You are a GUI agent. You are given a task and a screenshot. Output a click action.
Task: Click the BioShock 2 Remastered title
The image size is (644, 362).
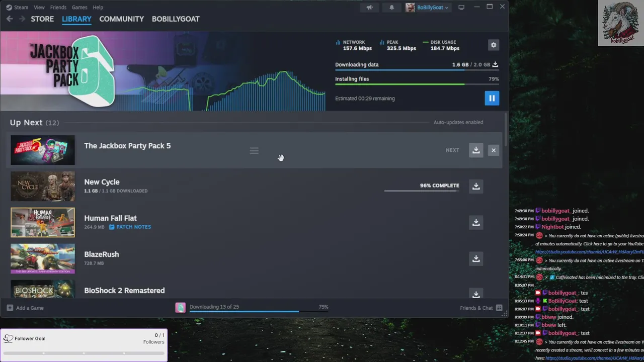(x=124, y=291)
